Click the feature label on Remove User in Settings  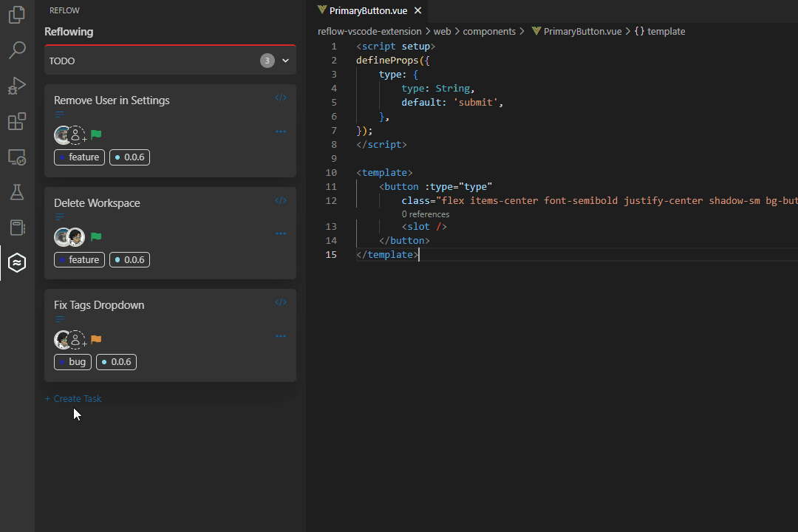79,157
